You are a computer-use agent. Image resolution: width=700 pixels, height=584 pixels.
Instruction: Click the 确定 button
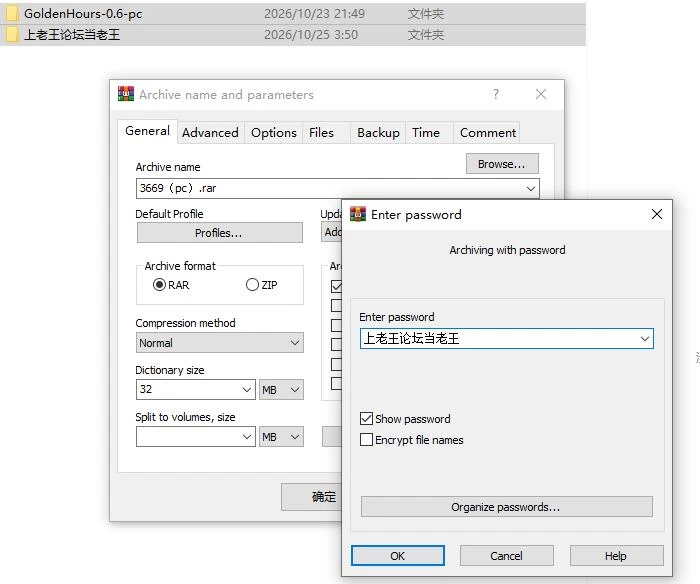[x=311, y=496]
